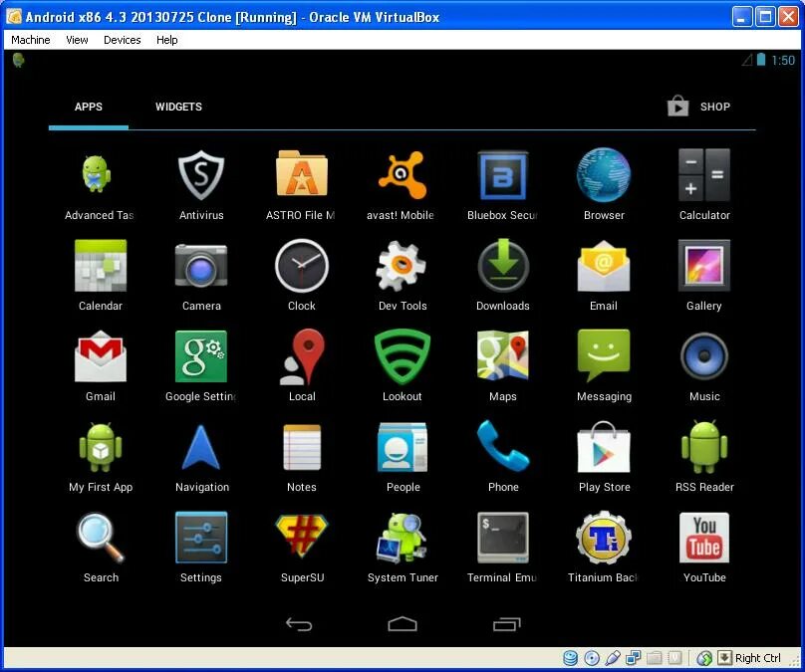The height and width of the screenshot is (672, 805).
Task: Tap the Android back navigation button
Action: click(299, 624)
